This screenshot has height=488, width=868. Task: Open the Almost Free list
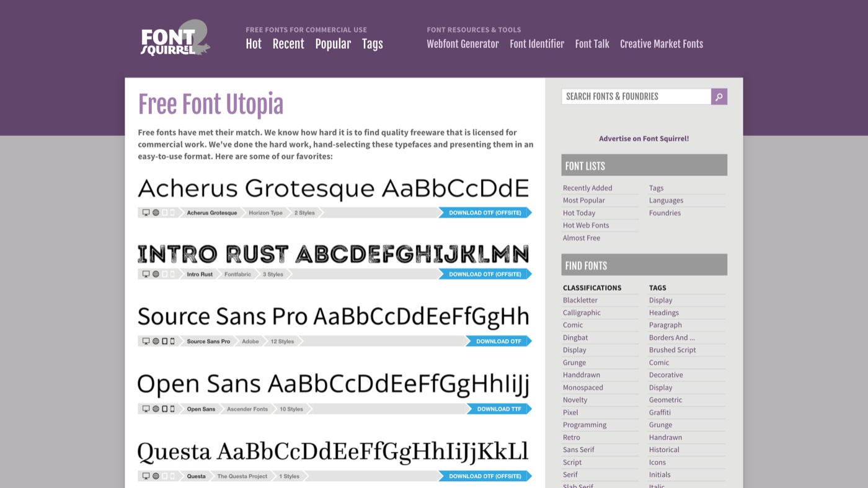click(x=581, y=237)
